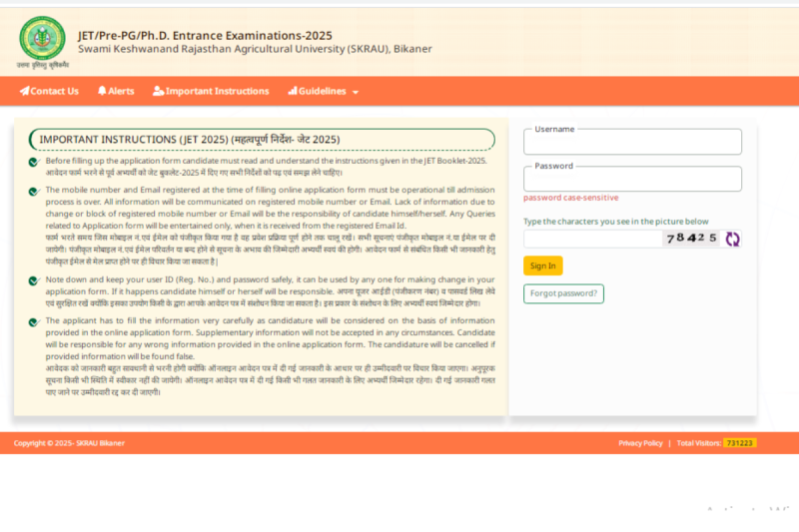
Task: Focus the Username input field
Action: click(x=632, y=143)
